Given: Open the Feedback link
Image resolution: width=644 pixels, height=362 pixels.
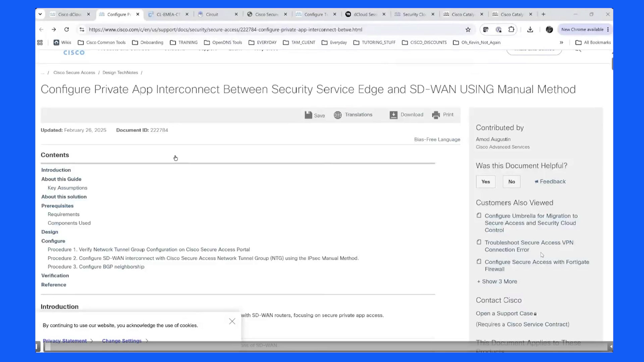Looking at the screenshot, I should pyautogui.click(x=550, y=182).
